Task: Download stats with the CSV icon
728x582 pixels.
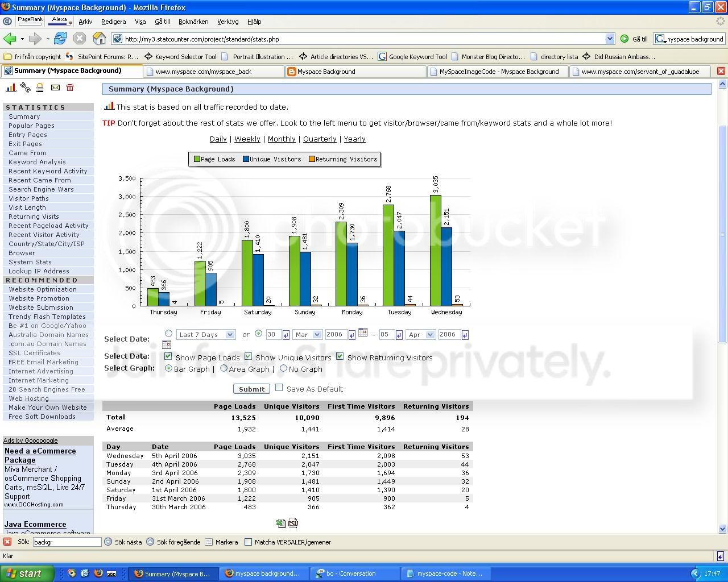Action: (293, 523)
